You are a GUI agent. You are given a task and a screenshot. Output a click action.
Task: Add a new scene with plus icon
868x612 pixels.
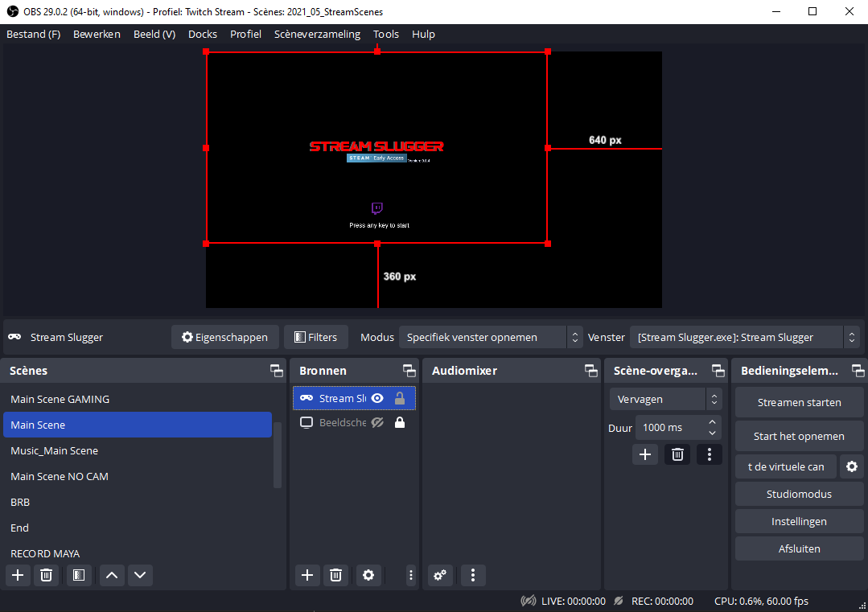point(18,575)
